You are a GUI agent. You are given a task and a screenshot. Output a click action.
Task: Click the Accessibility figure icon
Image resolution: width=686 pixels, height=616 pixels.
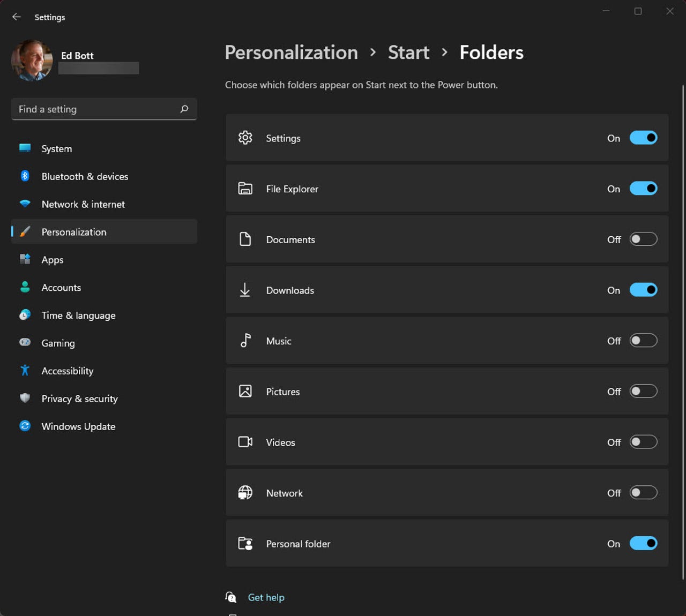[25, 370]
